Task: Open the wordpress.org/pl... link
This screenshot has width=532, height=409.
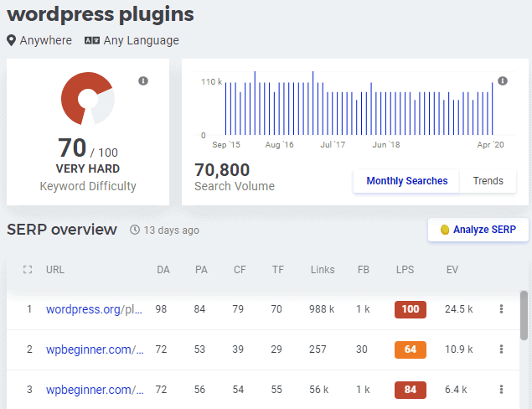Action: pyautogui.click(x=95, y=309)
